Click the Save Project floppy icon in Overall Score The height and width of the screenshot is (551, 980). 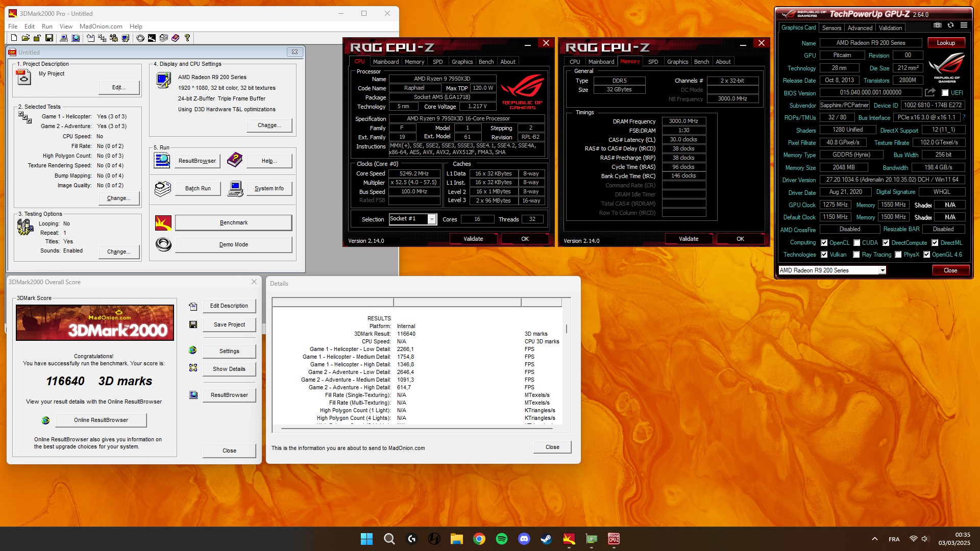[x=193, y=324]
